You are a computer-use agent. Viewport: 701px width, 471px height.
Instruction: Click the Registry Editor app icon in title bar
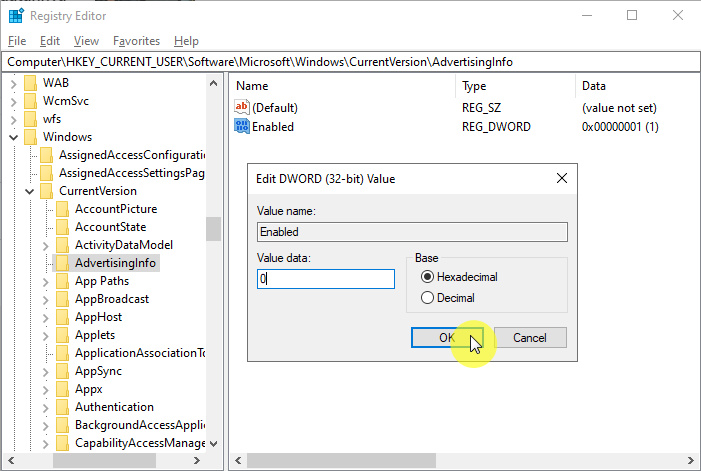[x=15, y=15]
